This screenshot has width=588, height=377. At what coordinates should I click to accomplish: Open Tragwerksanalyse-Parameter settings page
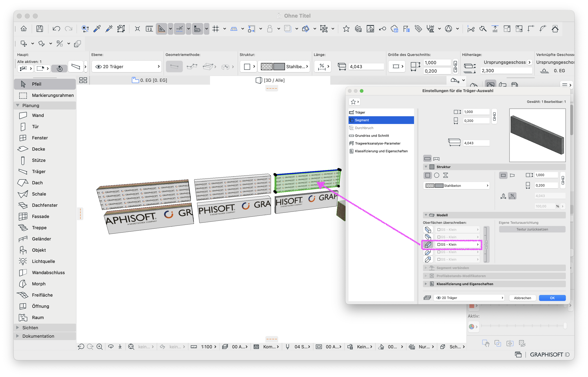381,143
